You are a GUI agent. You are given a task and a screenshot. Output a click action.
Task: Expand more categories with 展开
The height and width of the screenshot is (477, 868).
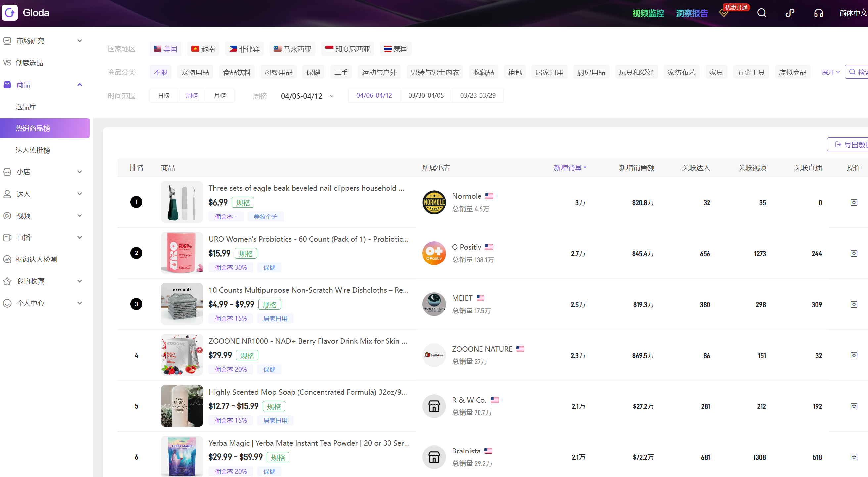(831, 72)
